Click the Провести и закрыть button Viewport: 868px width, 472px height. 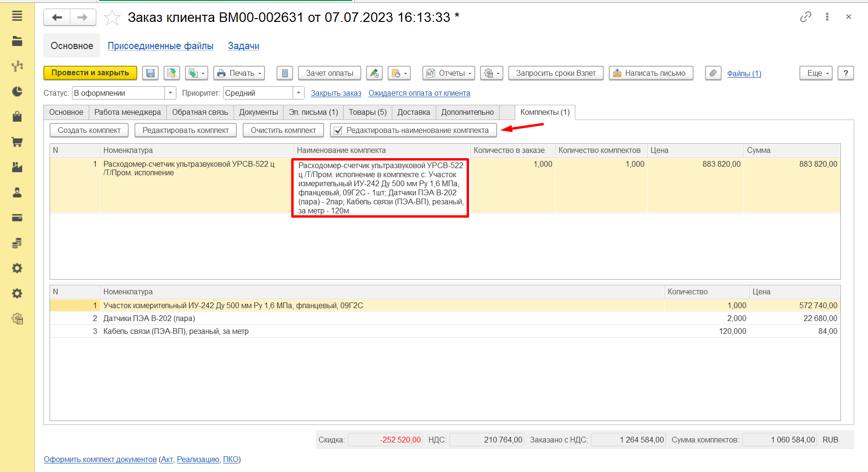point(90,73)
